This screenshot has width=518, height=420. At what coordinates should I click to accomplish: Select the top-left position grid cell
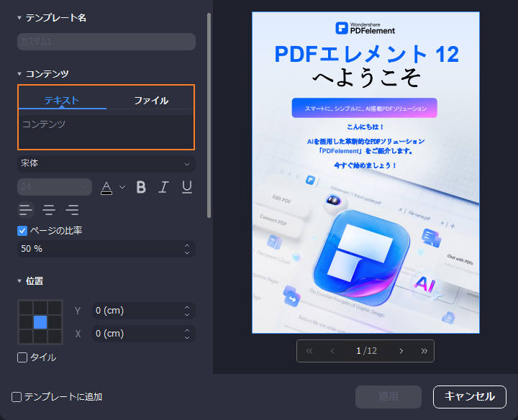[26, 308]
